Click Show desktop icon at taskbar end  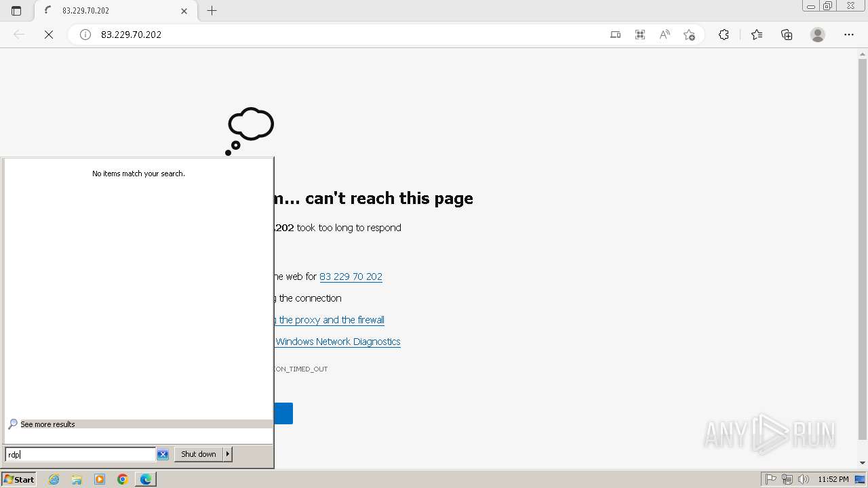coord(861,479)
